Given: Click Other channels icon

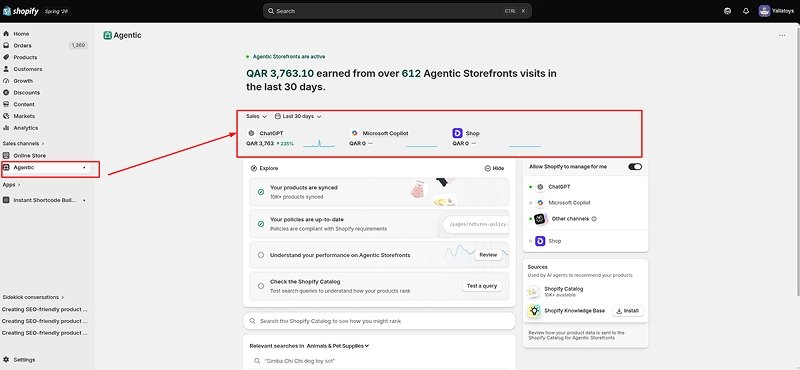Looking at the screenshot, I should [x=540, y=219].
